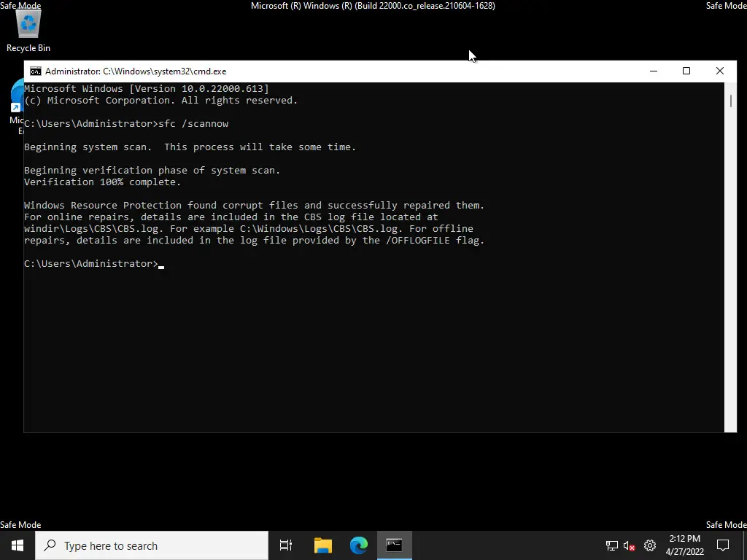Viewport: 747px width, 560px height.
Task: Click the 'Windows Resource Protection found corrupt files' line
Action: pyautogui.click(x=255, y=205)
